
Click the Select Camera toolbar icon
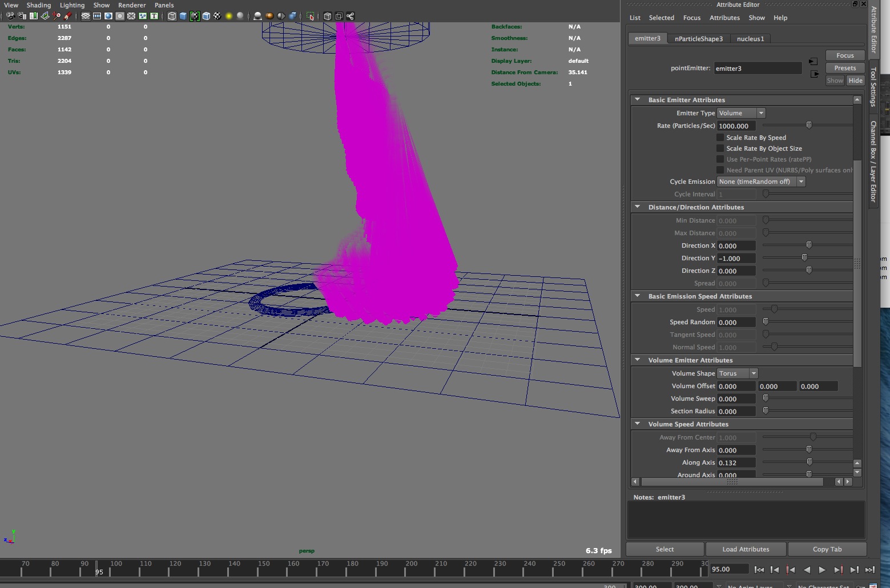(10, 16)
